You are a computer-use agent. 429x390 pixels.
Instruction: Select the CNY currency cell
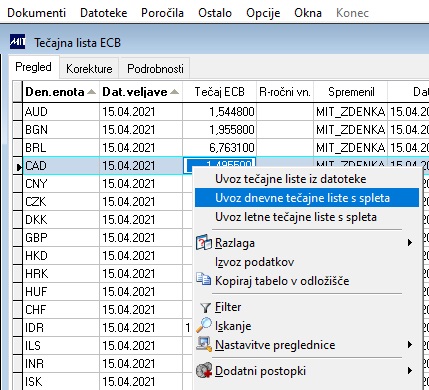pyautogui.click(x=61, y=184)
